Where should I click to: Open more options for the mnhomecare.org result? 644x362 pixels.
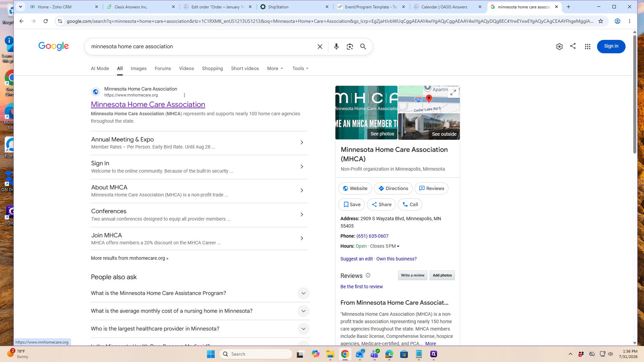[x=184, y=95]
